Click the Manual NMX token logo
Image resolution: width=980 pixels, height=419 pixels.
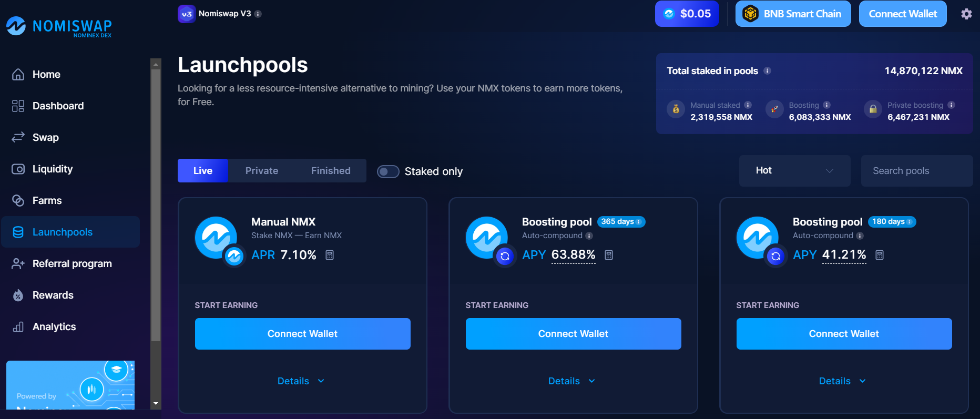pos(216,238)
